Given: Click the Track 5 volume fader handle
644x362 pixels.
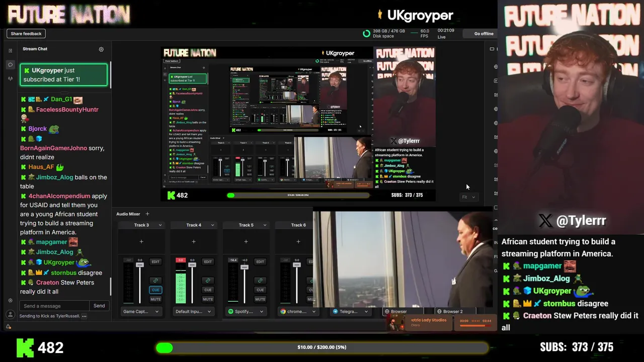Looking at the screenshot, I should tap(245, 267).
